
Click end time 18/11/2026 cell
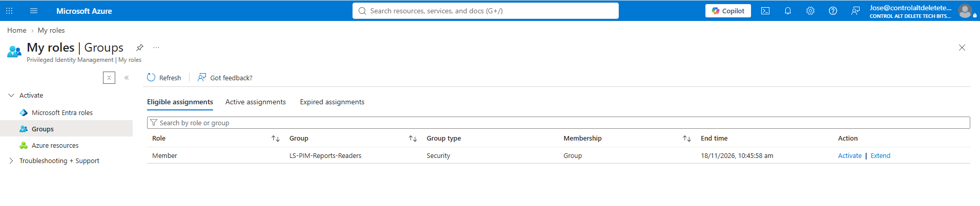click(x=737, y=155)
